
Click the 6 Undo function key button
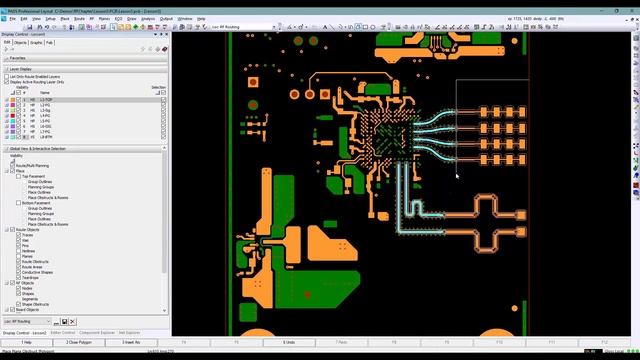click(289, 342)
